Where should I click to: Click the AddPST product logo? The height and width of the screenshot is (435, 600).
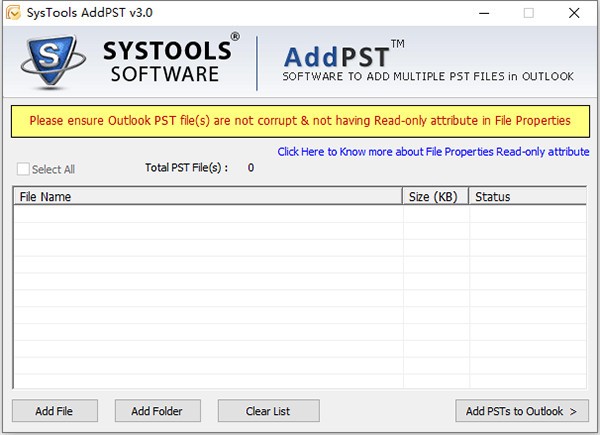(x=342, y=54)
